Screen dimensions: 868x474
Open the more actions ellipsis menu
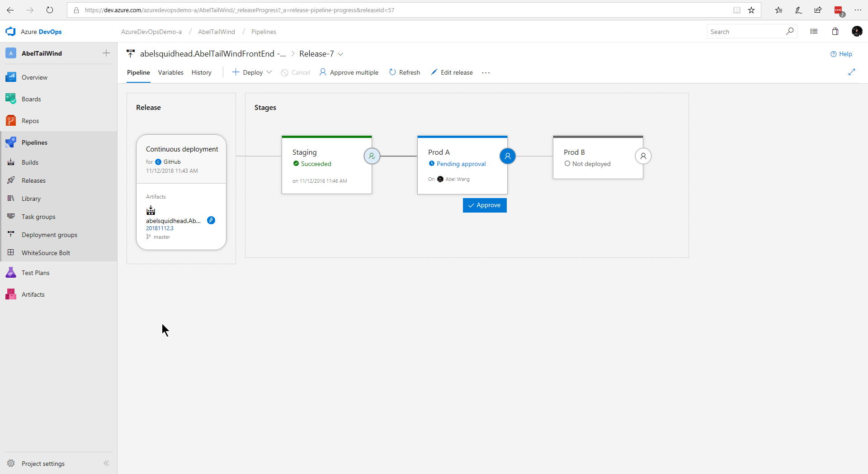pos(486,72)
